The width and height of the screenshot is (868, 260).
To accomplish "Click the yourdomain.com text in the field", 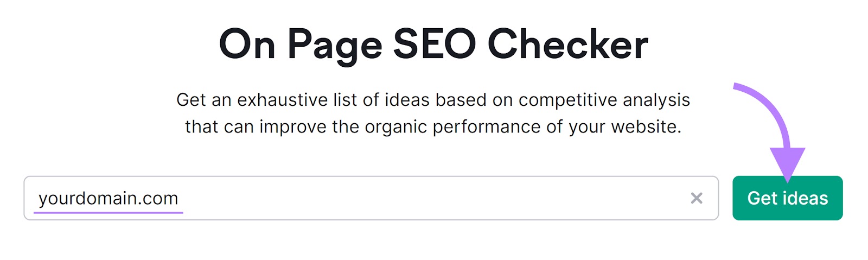I will 108,198.
